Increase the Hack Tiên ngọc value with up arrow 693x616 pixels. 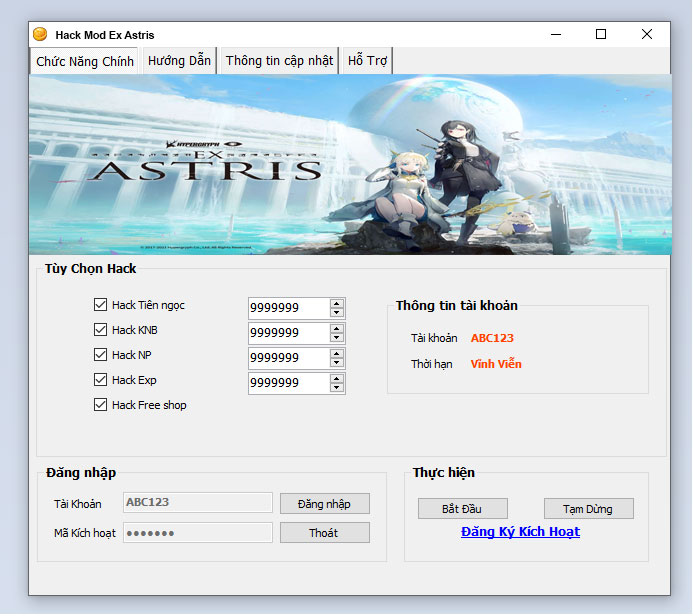337,304
